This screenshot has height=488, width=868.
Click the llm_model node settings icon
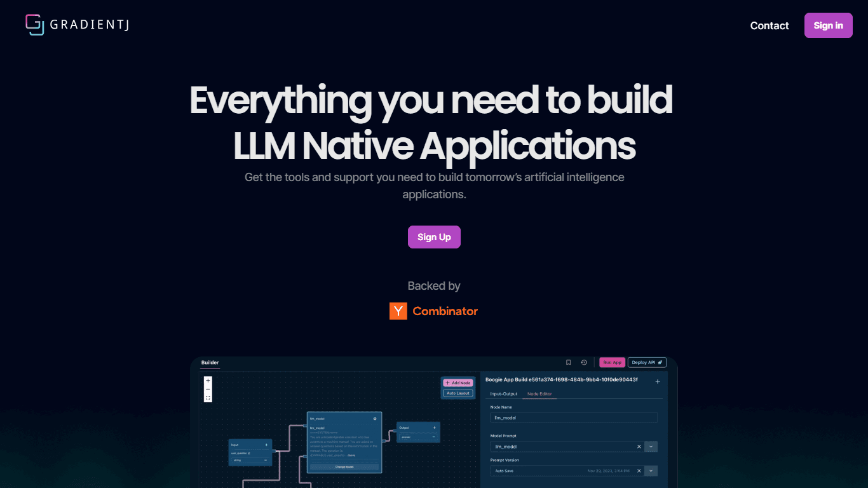click(375, 419)
